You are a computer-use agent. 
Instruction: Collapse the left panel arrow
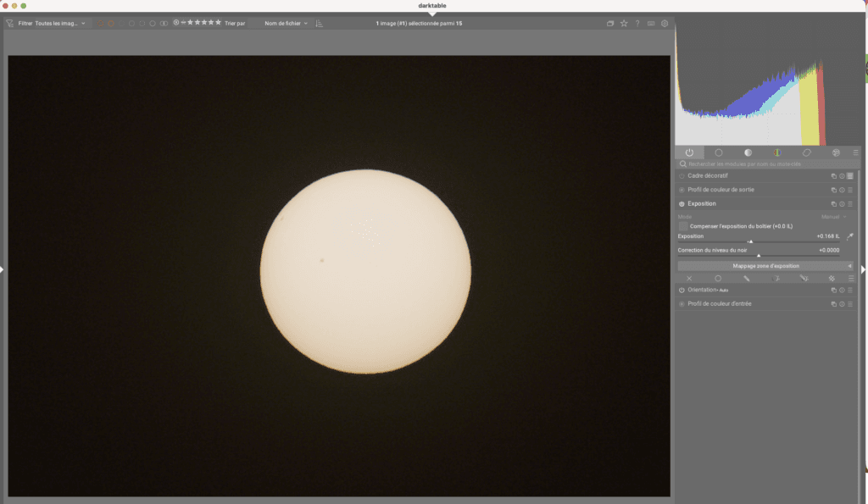click(2, 269)
